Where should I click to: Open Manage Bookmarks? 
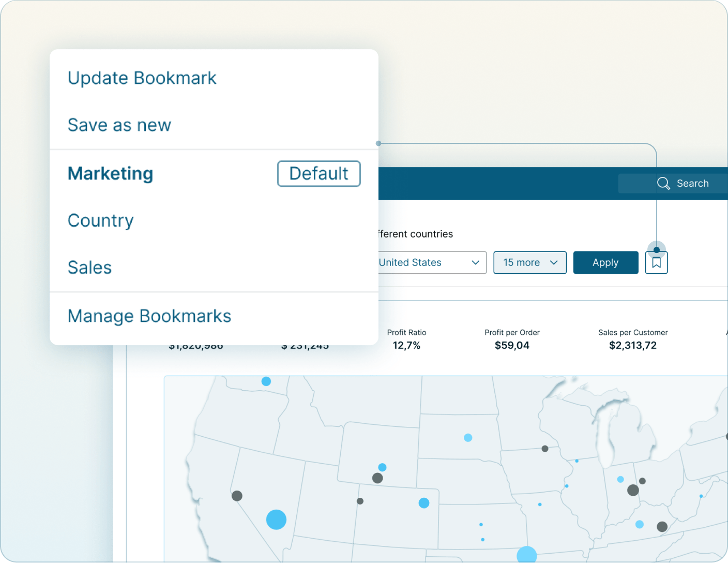[149, 316]
